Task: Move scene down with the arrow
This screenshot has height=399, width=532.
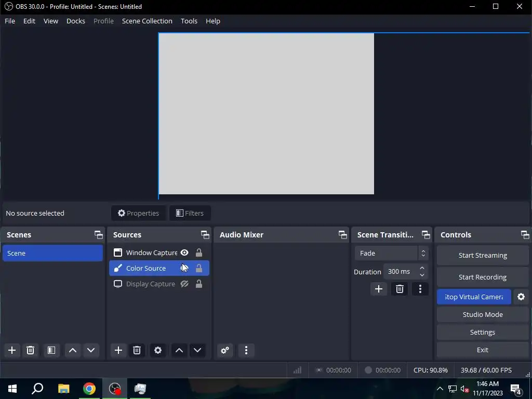Action: pos(91,350)
